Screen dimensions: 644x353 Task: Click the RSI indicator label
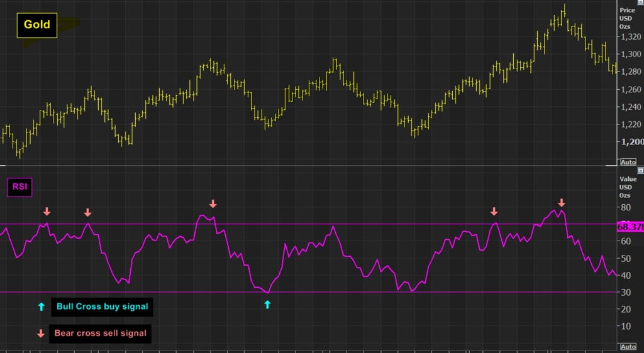click(x=19, y=187)
